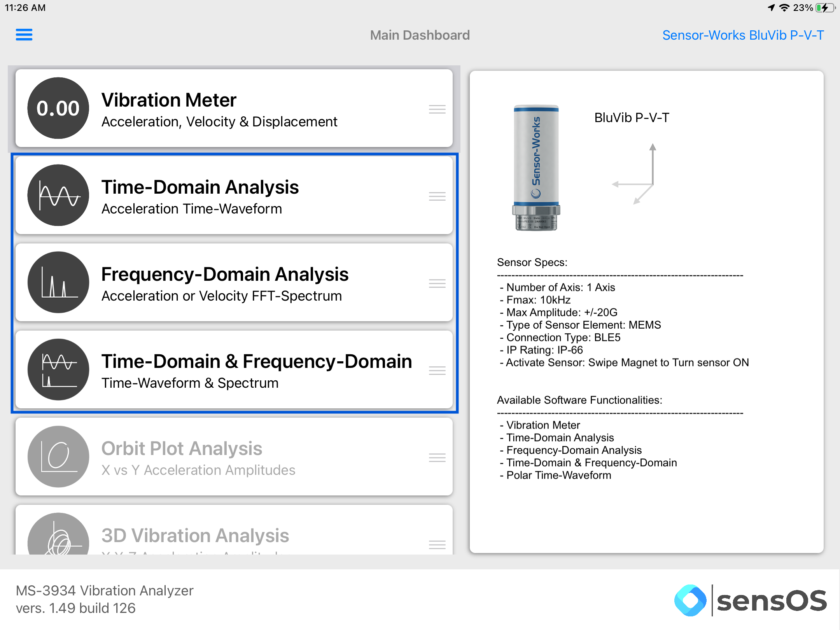This screenshot has height=630, width=840.
Task: Tap the BluVib sensor product image
Action: pyautogui.click(x=536, y=168)
